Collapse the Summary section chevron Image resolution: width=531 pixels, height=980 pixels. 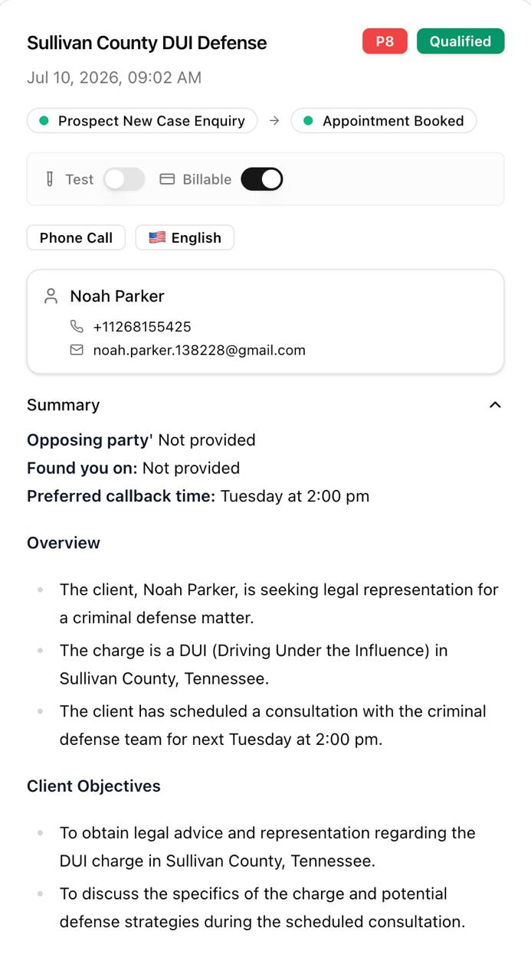tap(495, 405)
